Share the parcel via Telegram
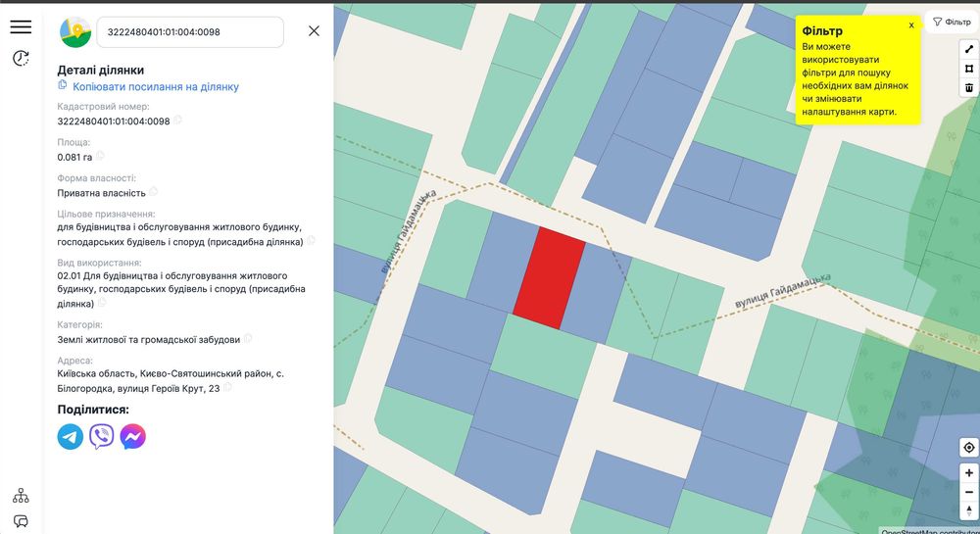 [71, 437]
